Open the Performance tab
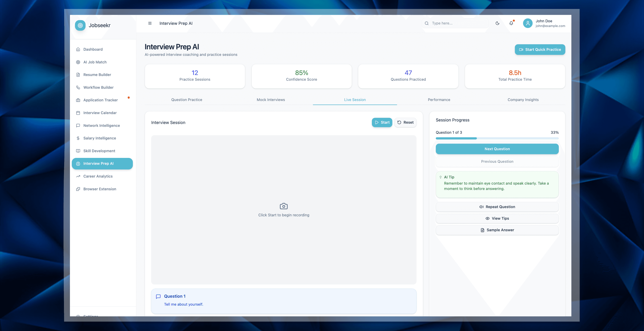Screen dimensions: 644x331 tap(439, 100)
